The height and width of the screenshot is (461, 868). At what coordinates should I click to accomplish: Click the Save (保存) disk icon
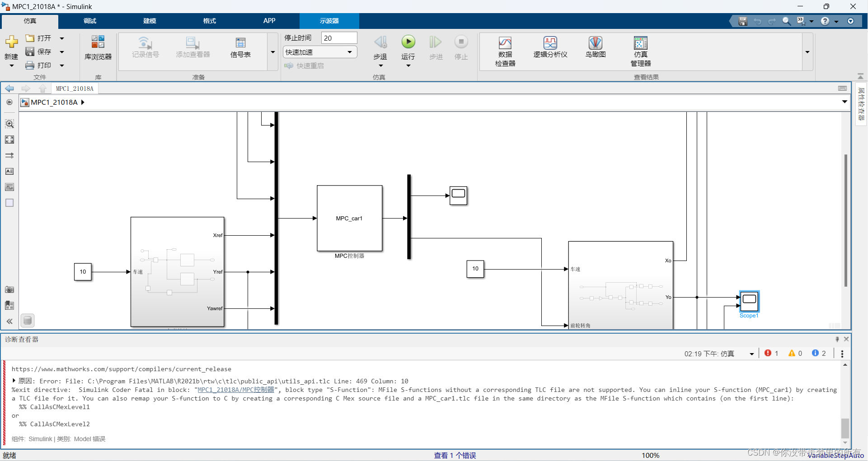[30, 51]
